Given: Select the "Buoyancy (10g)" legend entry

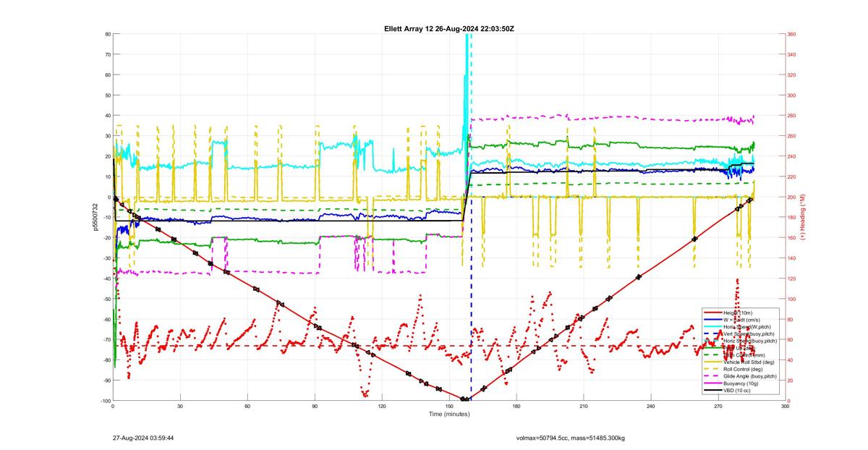Looking at the screenshot, I should click(741, 383).
